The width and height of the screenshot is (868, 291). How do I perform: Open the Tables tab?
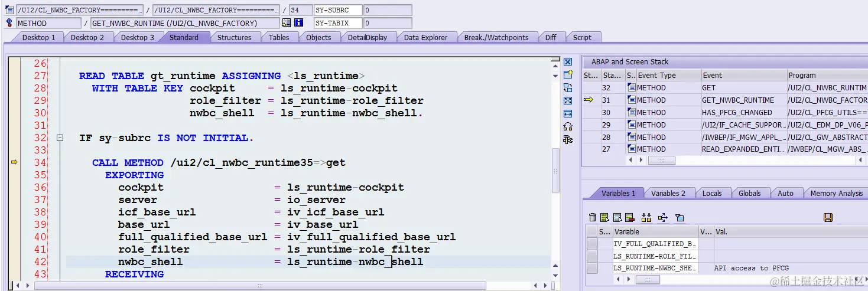pyautogui.click(x=279, y=37)
